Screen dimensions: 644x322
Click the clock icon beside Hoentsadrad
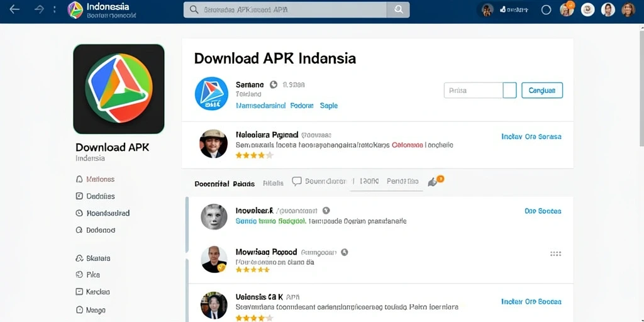coord(80,213)
